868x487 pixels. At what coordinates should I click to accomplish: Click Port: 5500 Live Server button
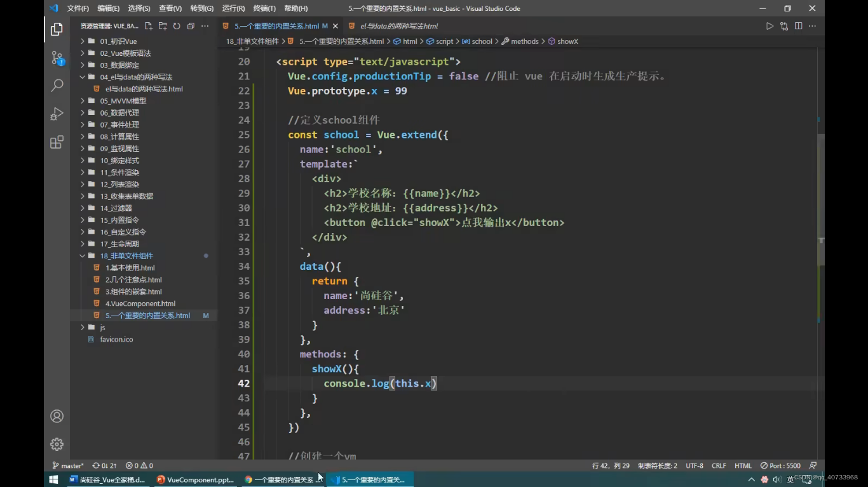[x=780, y=465]
